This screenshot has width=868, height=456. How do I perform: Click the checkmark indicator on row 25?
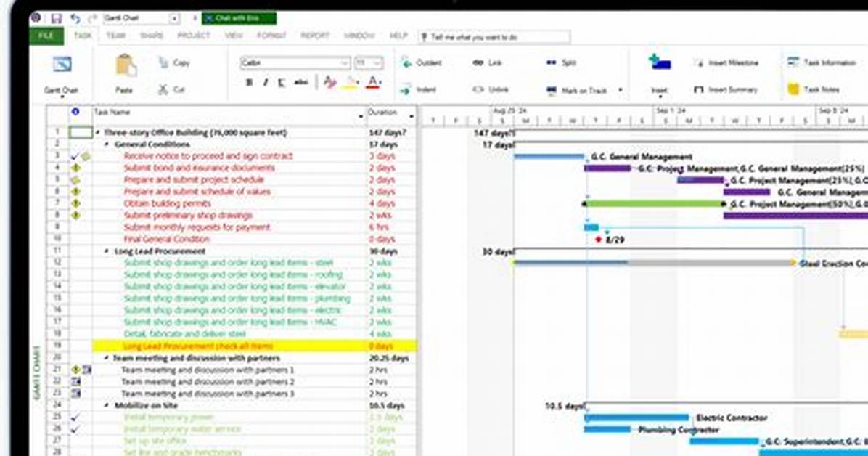[x=75, y=417]
